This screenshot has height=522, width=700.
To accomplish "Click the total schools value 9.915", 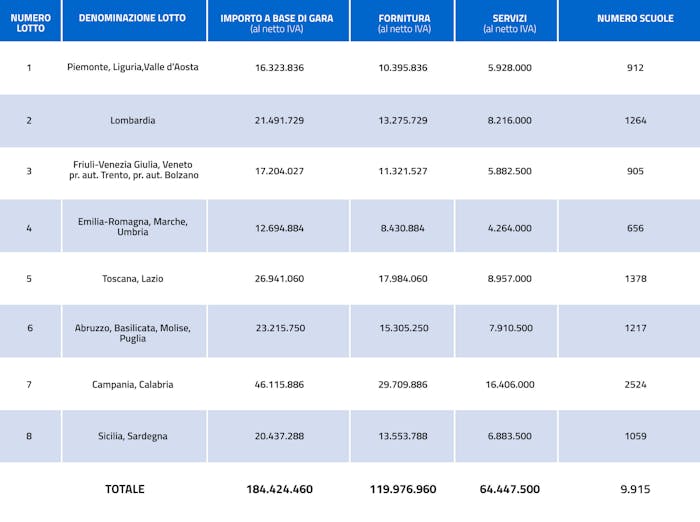I will coord(635,489).
